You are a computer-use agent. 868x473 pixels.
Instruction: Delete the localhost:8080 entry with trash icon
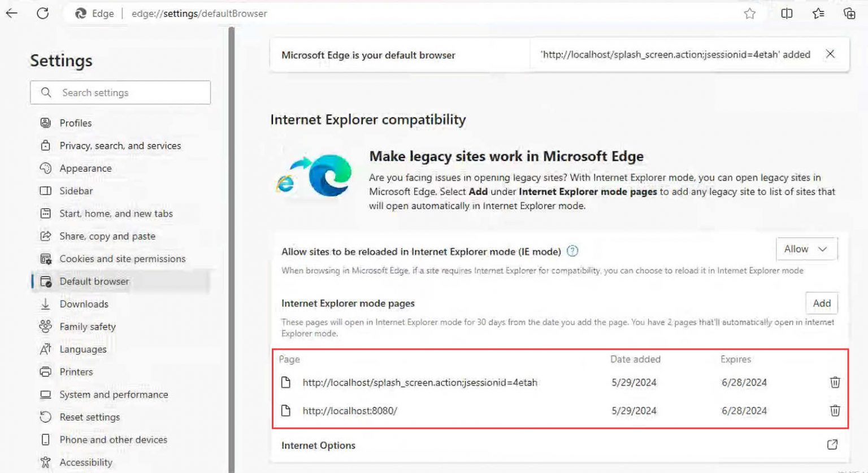coord(835,411)
